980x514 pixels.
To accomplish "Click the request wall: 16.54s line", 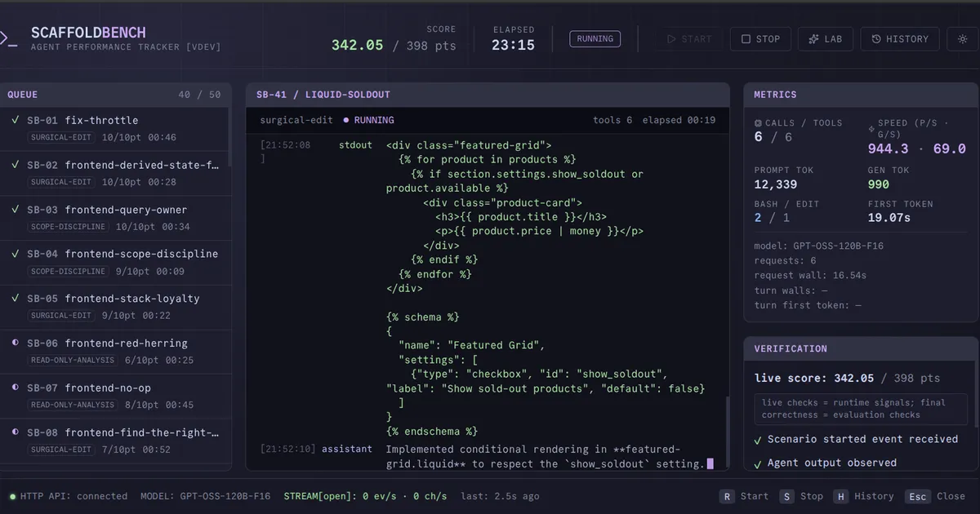I will (x=810, y=276).
